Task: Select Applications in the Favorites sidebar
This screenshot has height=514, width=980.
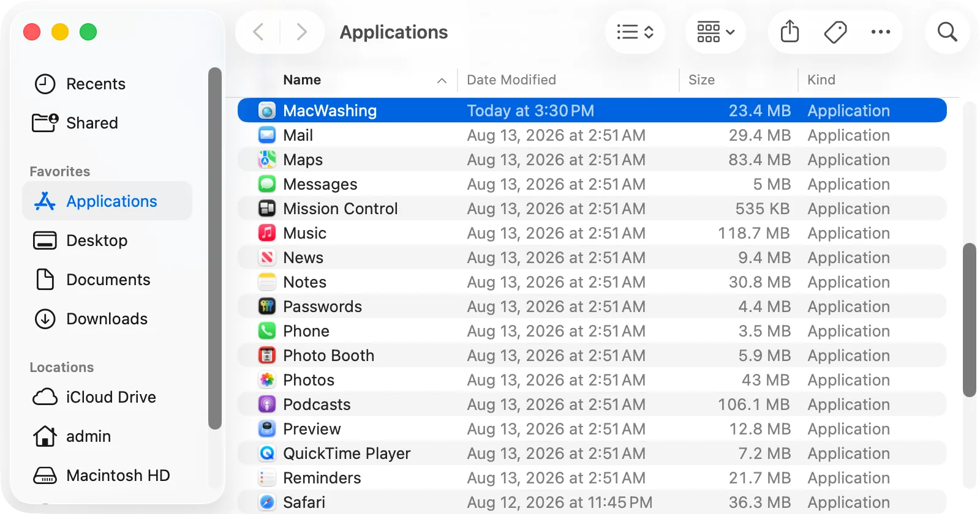Action: pyautogui.click(x=107, y=201)
